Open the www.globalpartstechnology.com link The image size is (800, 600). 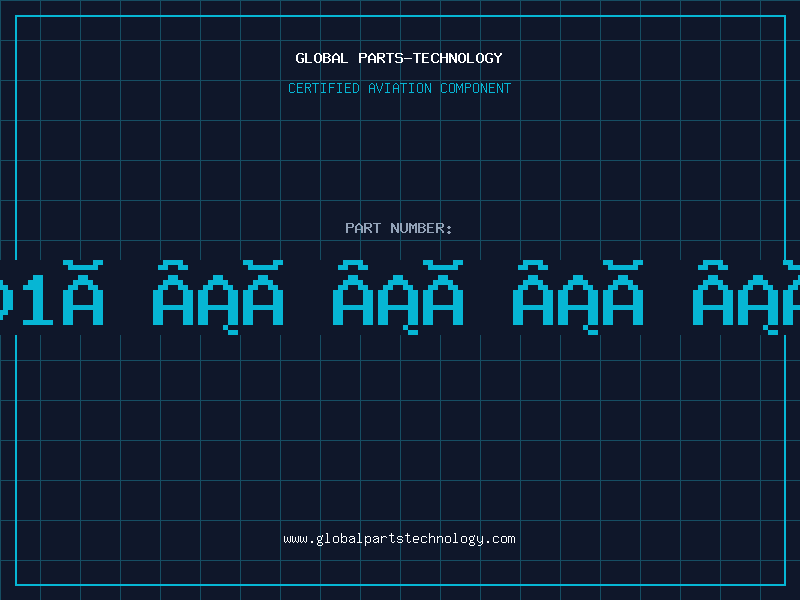399,539
